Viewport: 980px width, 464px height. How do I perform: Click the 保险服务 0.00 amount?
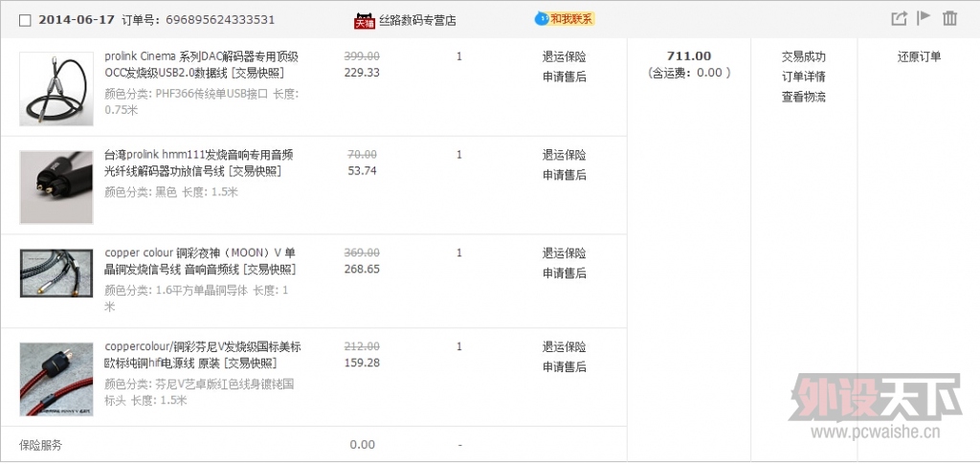coord(363,445)
